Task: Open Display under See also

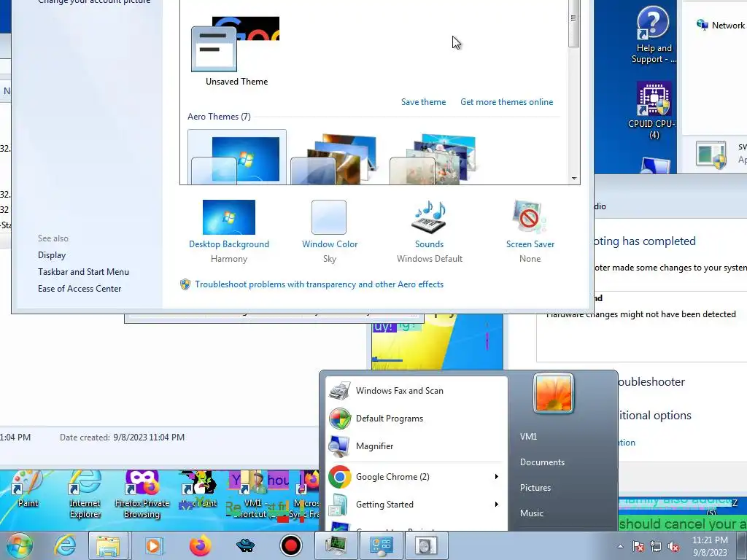Action: pyautogui.click(x=52, y=255)
